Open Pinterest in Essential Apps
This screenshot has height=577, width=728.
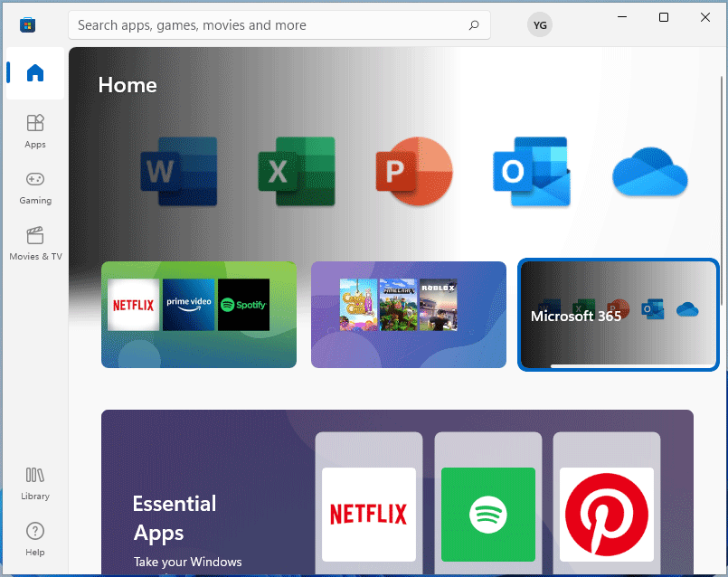[607, 515]
